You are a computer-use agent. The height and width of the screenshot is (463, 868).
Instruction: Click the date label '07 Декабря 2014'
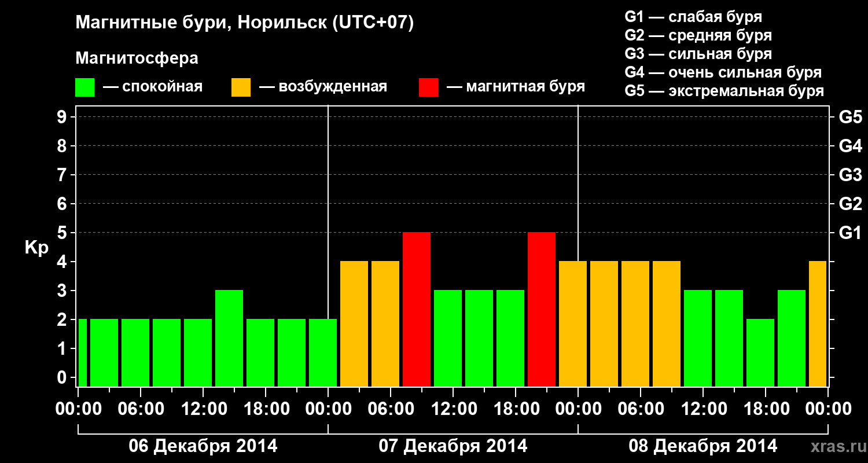pyautogui.click(x=453, y=446)
